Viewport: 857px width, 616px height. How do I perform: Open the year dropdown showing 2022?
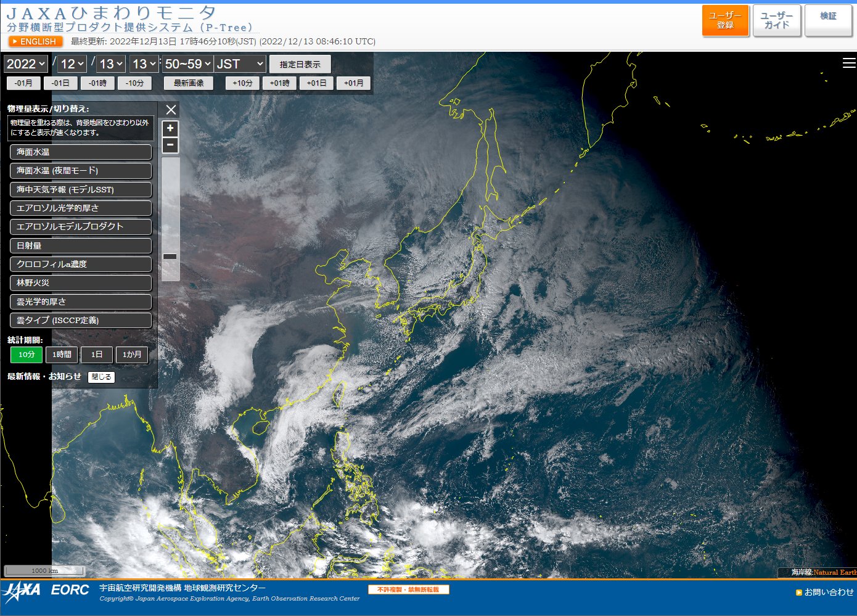pyautogui.click(x=26, y=64)
